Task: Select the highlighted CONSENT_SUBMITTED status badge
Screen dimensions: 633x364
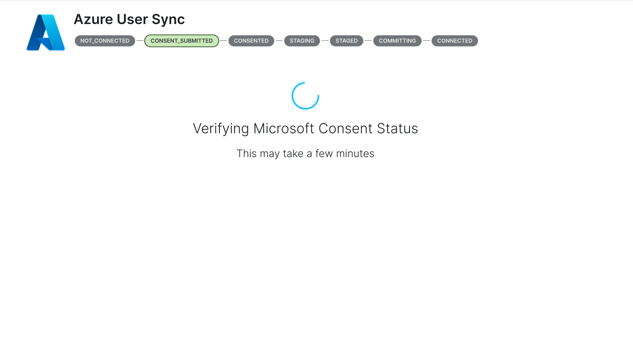Action: pyautogui.click(x=182, y=41)
